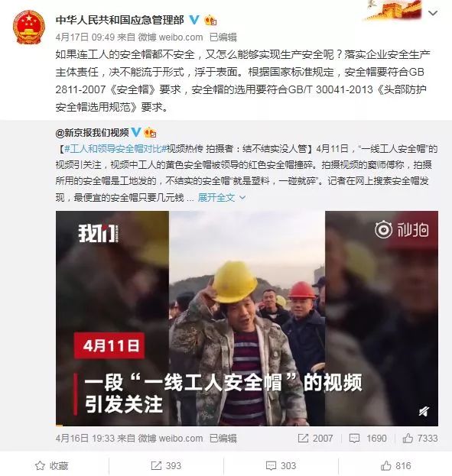Click the national emblem profile avatar

tap(29, 27)
